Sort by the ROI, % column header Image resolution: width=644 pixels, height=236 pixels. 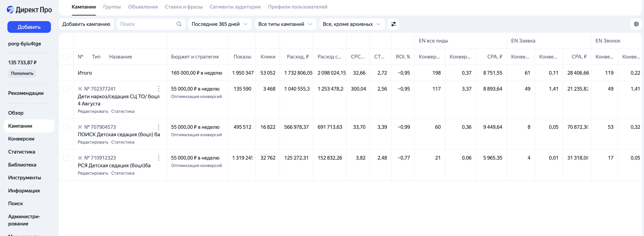(x=403, y=57)
